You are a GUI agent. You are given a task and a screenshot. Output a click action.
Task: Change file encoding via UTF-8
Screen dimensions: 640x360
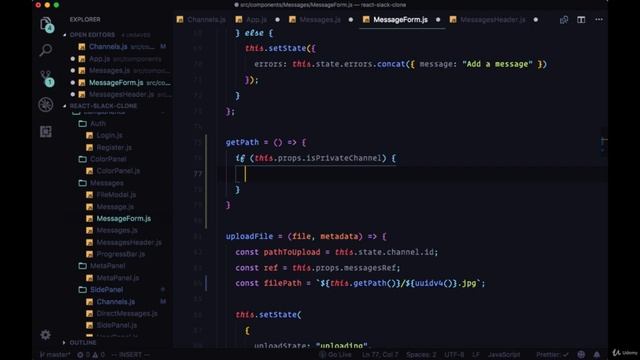(x=454, y=355)
